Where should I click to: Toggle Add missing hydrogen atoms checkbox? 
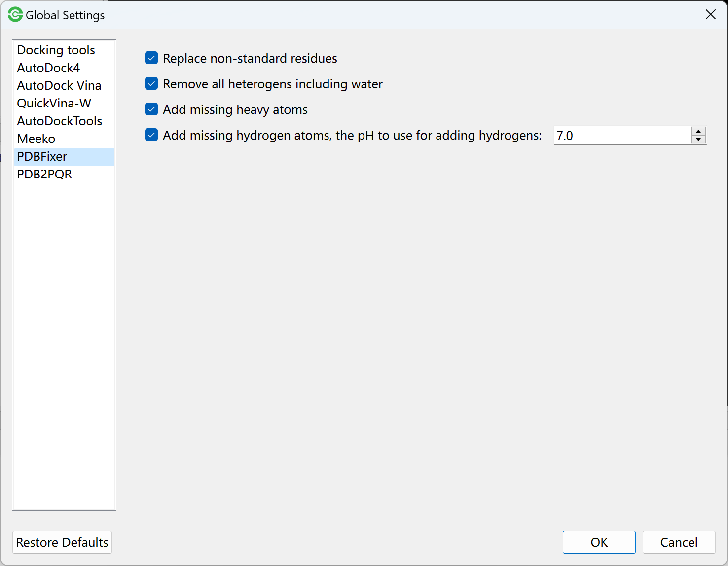(x=151, y=135)
